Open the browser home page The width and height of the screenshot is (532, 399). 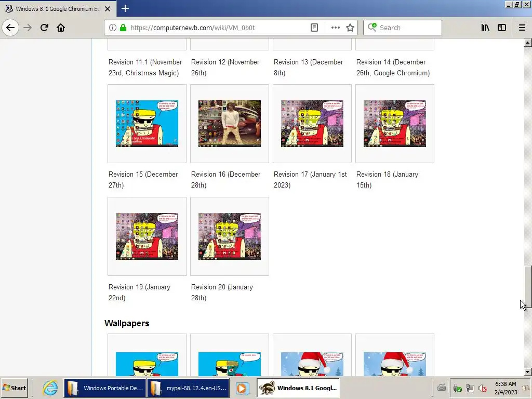coord(61,28)
